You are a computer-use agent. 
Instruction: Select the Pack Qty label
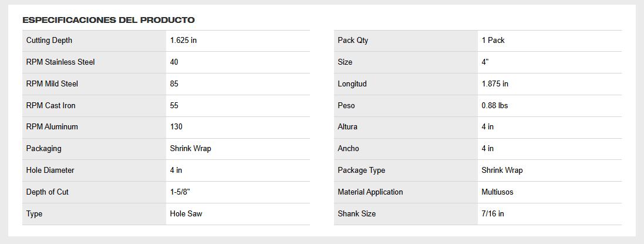tap(353, 41)
